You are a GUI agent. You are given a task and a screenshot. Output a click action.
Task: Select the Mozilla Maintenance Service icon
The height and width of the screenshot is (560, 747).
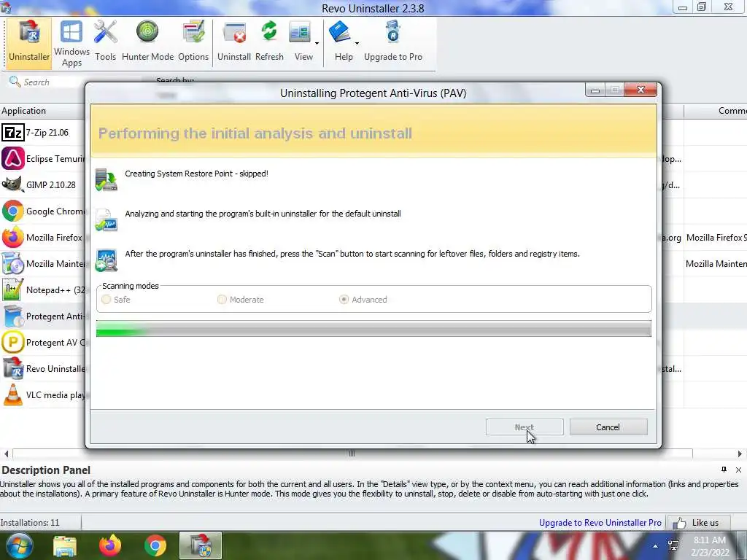(x=13, y=263)
